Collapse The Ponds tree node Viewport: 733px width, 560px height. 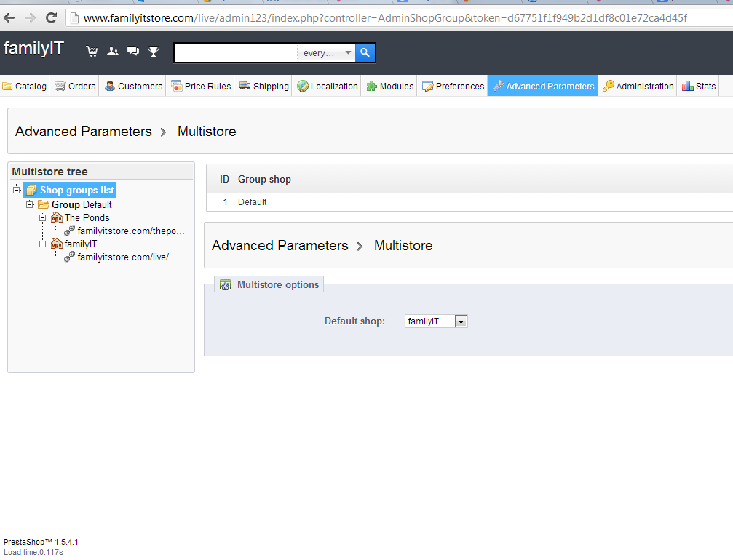click(43, 217)
